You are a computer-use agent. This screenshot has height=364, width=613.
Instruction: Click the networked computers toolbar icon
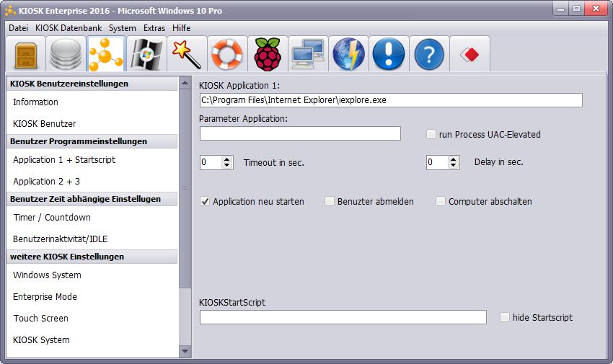pos(308,55)
